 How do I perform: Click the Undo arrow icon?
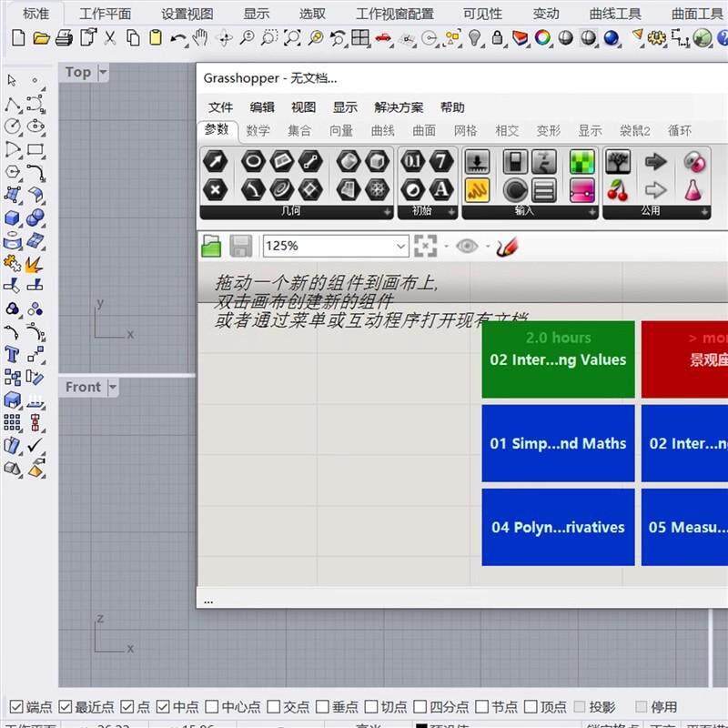tap(178, 38)
